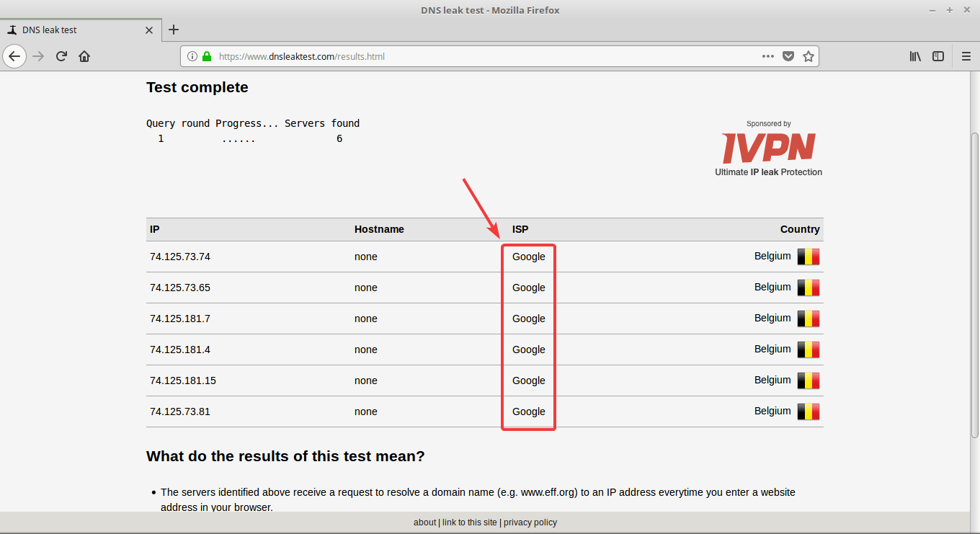
Task: Show site information icon in address bar
Action: [x=192, y=56]
